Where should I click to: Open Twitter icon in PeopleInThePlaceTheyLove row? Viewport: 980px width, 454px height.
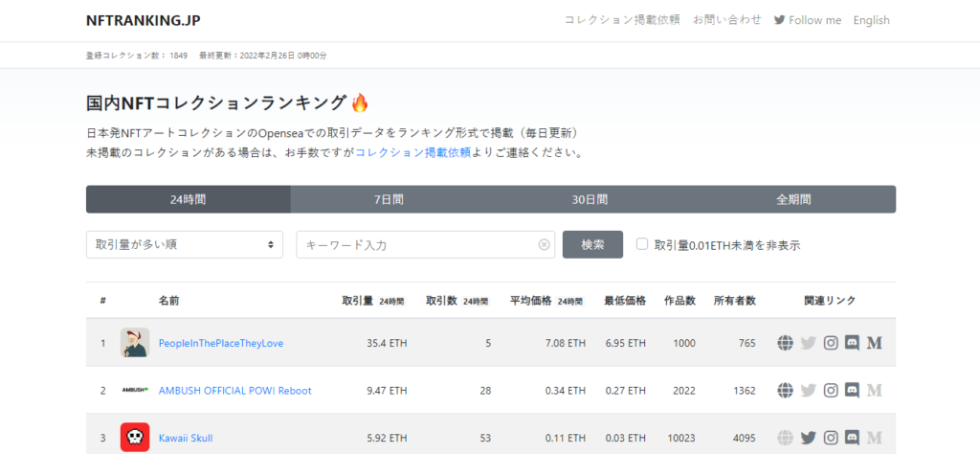pos(808,343)
